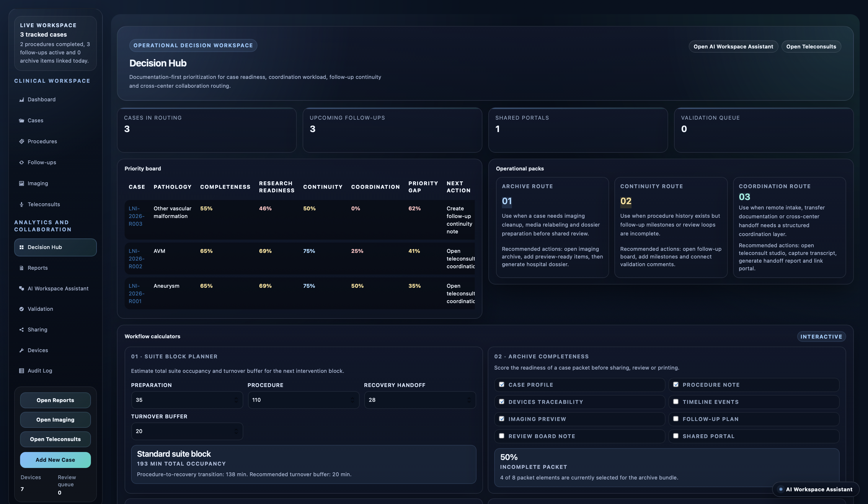Click the '50% Incomplete Packet' result
868x504 pixels.
click(667, 467)
